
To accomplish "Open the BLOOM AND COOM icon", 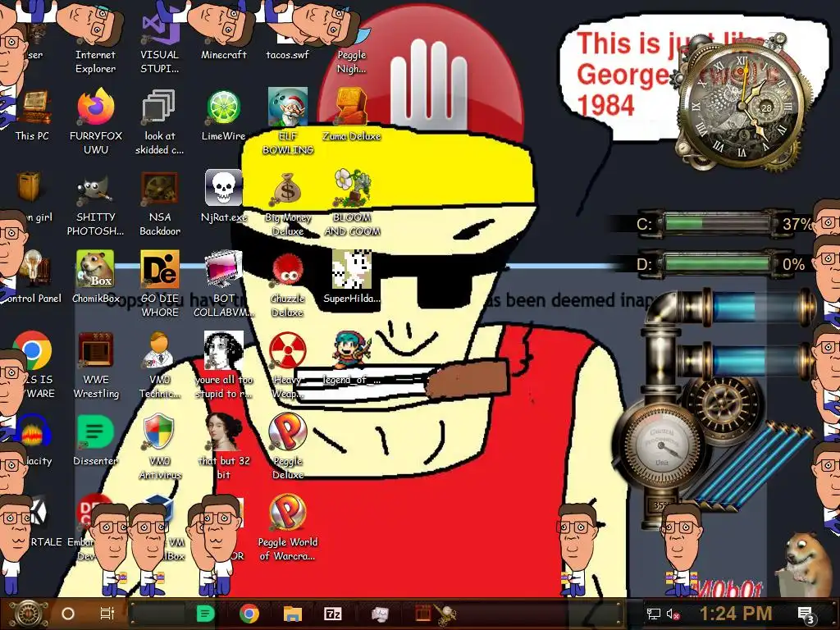I will [x=352, y=203].
